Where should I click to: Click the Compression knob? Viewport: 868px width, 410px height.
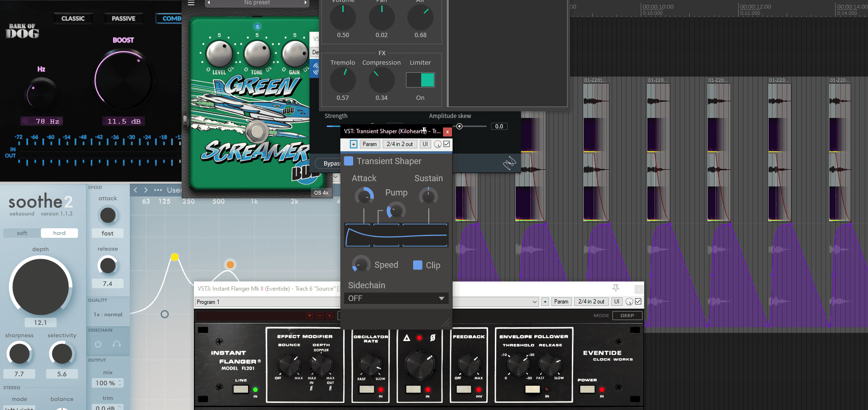coord(382,80)
